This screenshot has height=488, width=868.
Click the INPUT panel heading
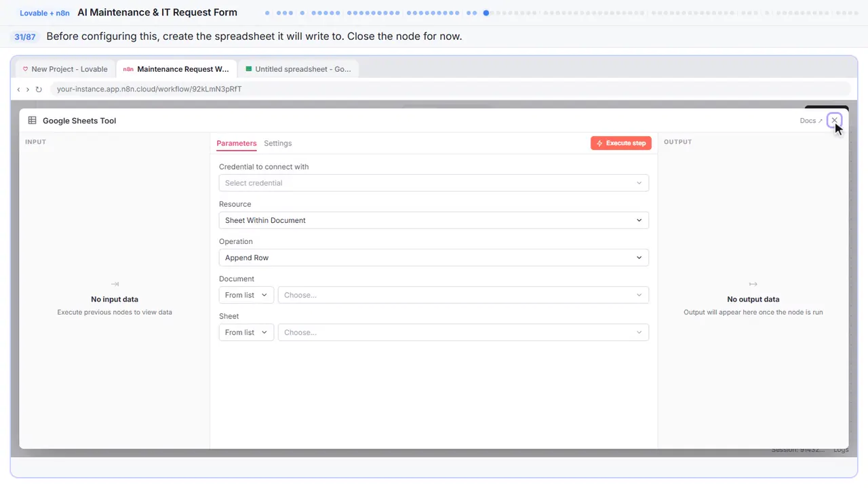tap(35, 142)
